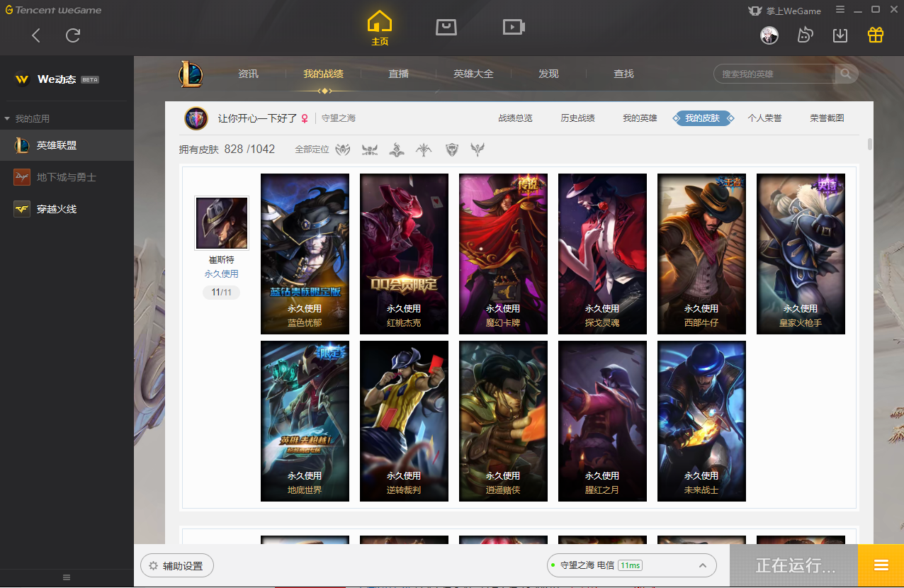Switch to 个人荣誉 sub-tab

[764, 118]
